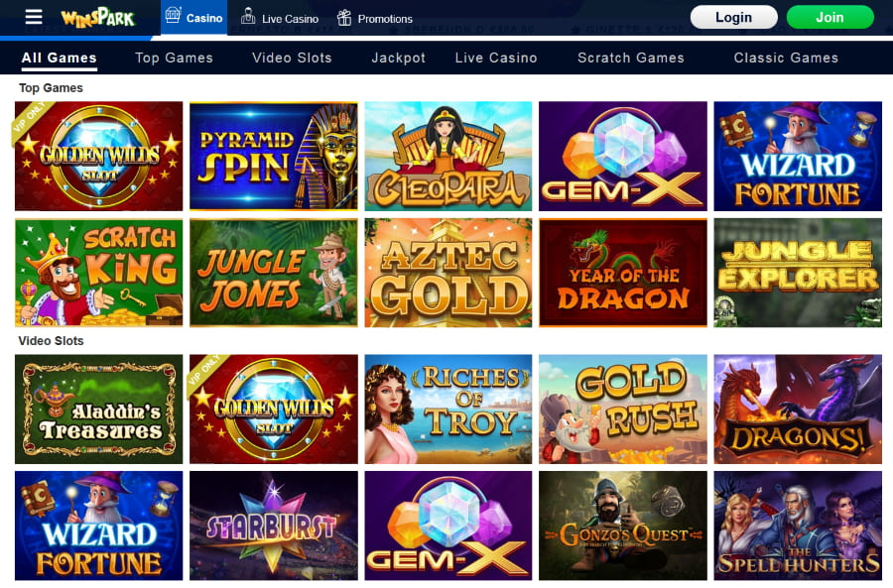The width and height of the screenshot is (893, 588).
Task: Launch the Cleopatra game tile
Action: coord(448,156)
